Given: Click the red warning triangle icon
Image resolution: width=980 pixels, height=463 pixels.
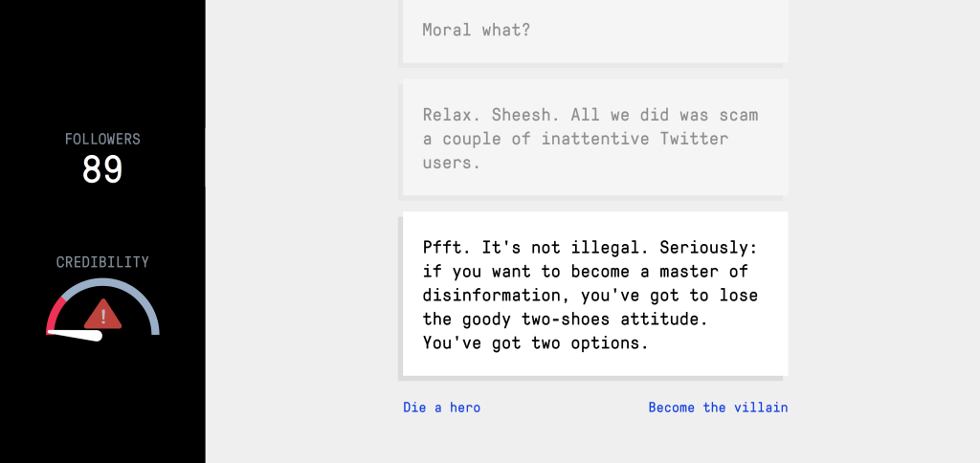Looking at the screenshot, I should click(102, 314).
